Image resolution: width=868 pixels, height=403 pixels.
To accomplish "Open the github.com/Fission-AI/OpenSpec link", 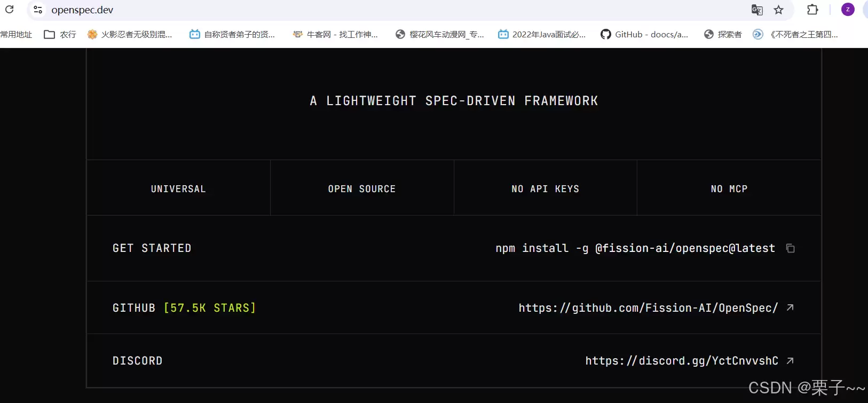I will coord(648,308).
